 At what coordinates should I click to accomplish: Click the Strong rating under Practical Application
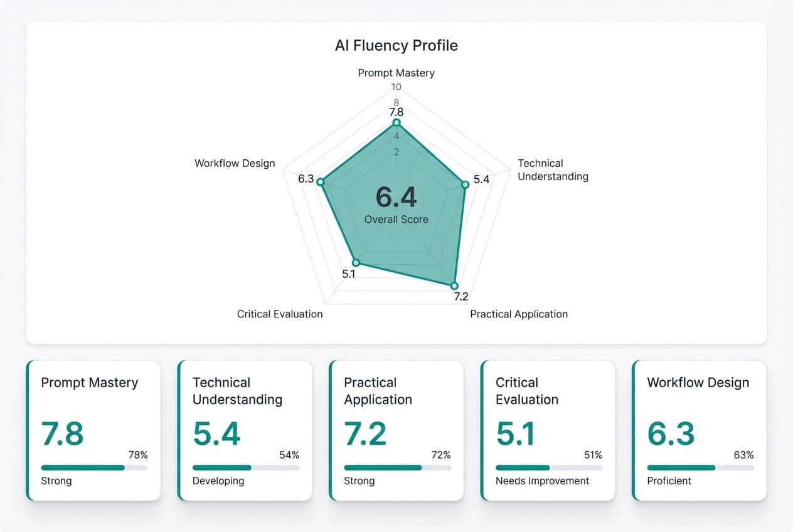(359, 481)
